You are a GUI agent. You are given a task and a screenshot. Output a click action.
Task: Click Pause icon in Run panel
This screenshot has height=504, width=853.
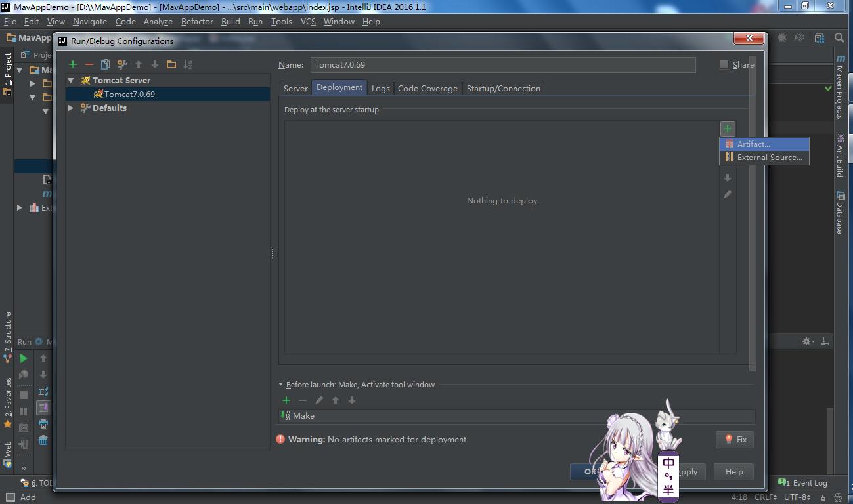point(24,411)
